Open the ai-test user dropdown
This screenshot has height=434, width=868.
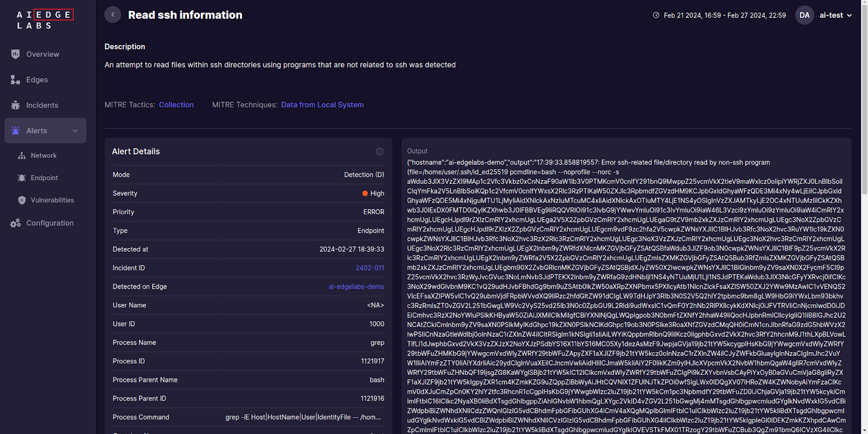coord(835,15)
